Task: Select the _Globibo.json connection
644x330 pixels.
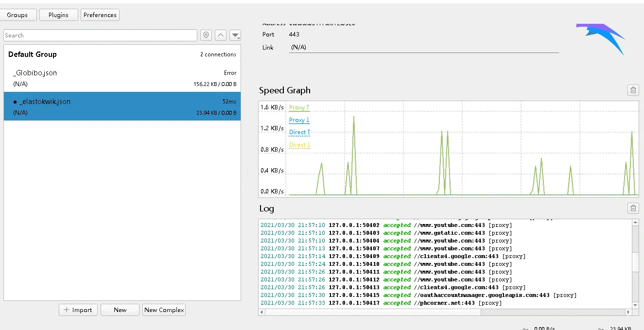Action: [122, 78]
